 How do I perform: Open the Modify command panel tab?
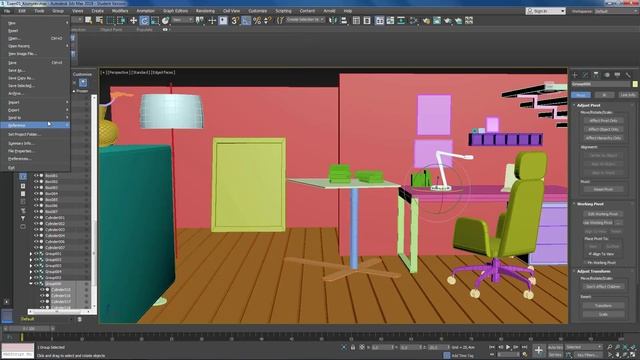tap(585, 75)
